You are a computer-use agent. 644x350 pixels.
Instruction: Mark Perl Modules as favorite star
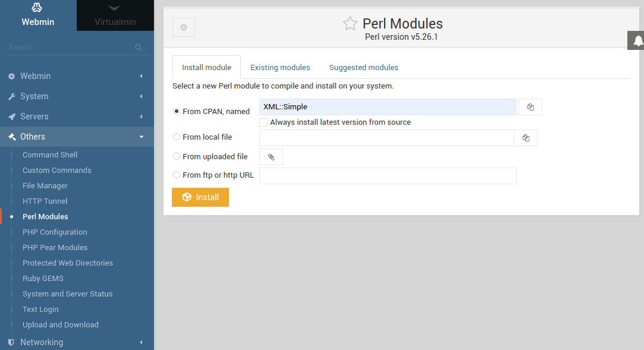(x=350, y=23)
